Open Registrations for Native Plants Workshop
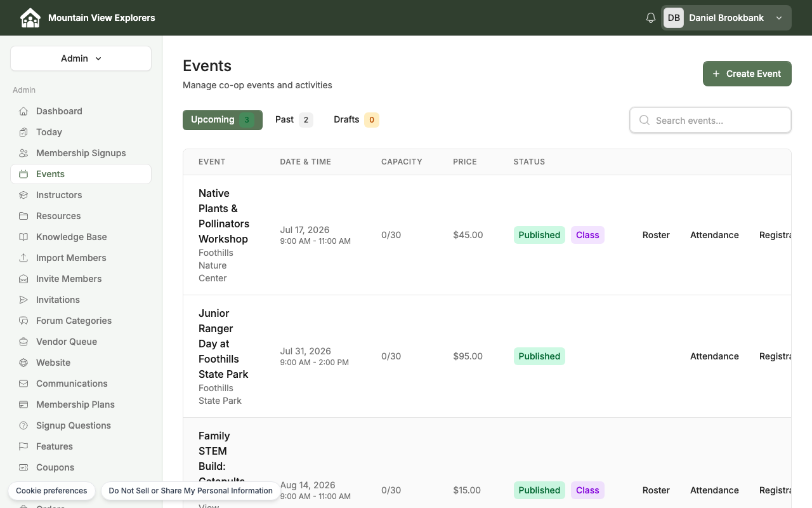 (x=775, y=235)
